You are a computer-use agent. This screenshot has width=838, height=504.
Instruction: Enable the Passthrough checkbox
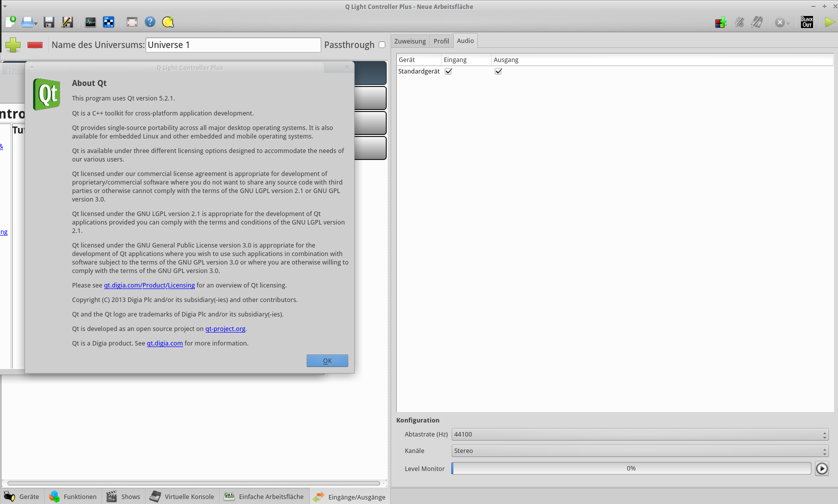point(382,44)
